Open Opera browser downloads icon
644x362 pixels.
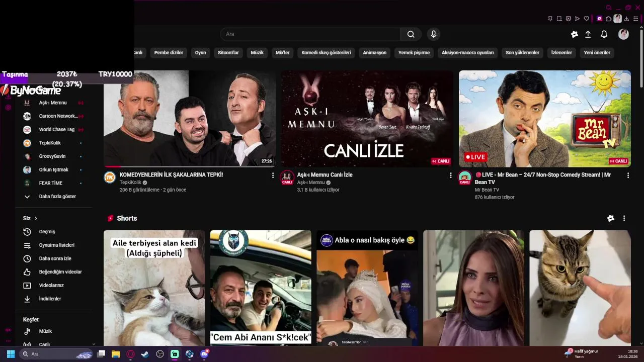627,19
